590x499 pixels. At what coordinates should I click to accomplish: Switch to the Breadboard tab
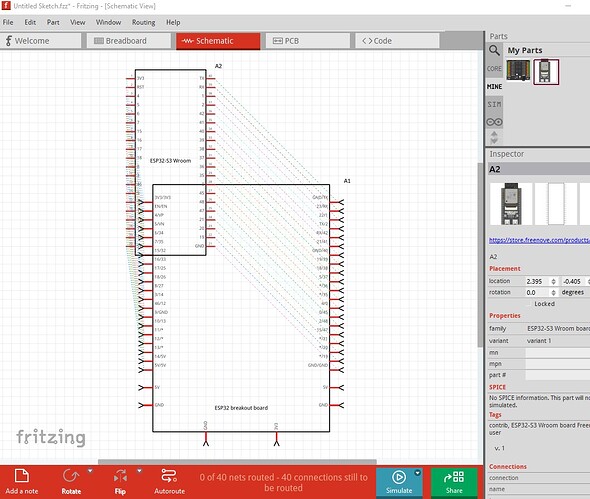click(x=129, y=41)
